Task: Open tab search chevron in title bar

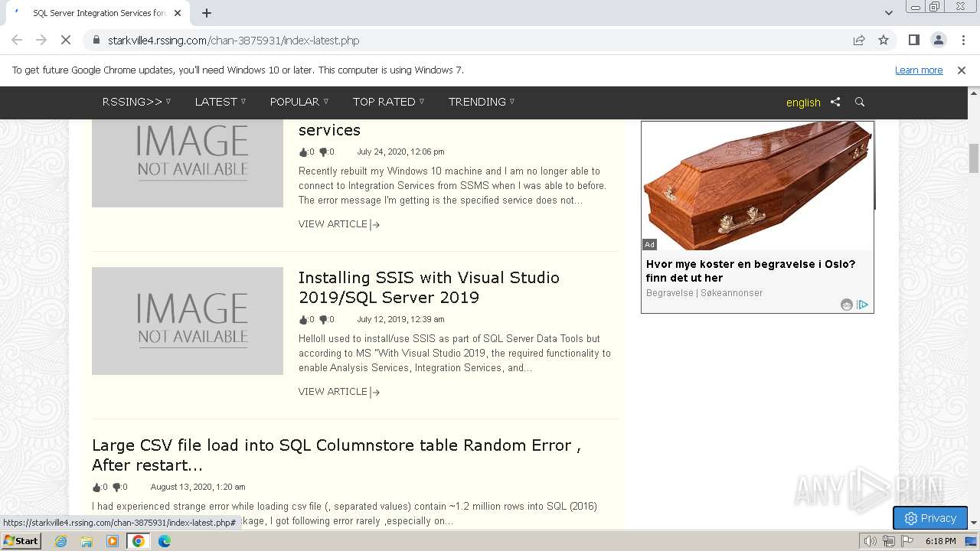Action: click(x=888, y=13)
